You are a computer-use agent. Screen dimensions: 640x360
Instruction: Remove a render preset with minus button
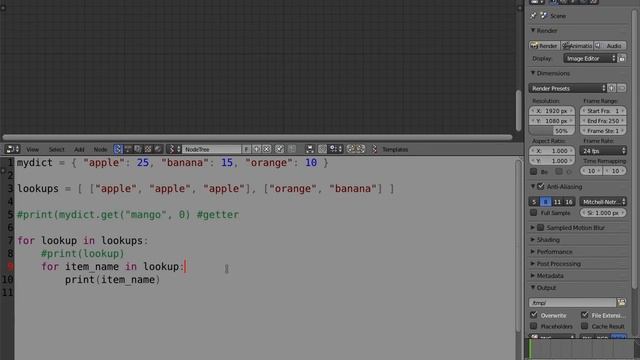(621, 88)
